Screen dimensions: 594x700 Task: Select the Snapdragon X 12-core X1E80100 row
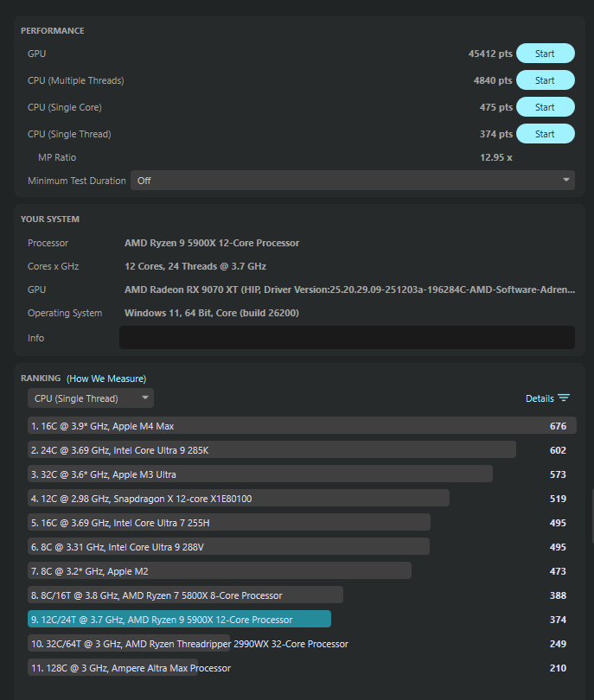click(x=239, y=499)
